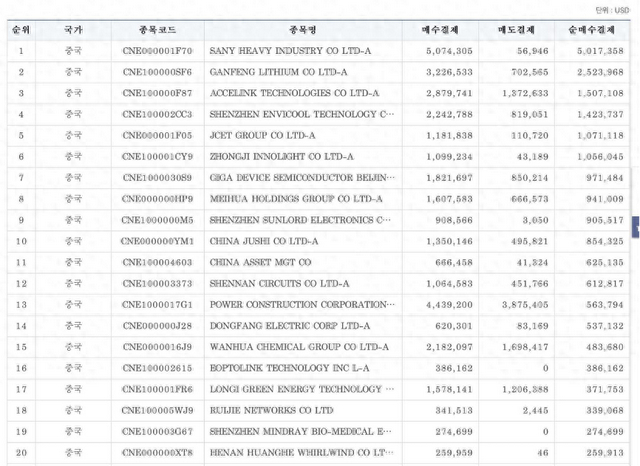
Task: Select EOPTOLINK TECHNOLOGY INC L-A stock name
Action: [289, 368]
